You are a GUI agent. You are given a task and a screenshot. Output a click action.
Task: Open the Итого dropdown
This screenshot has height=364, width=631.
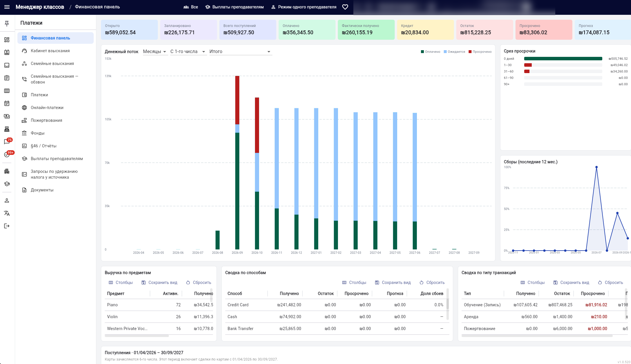point(241,52)
